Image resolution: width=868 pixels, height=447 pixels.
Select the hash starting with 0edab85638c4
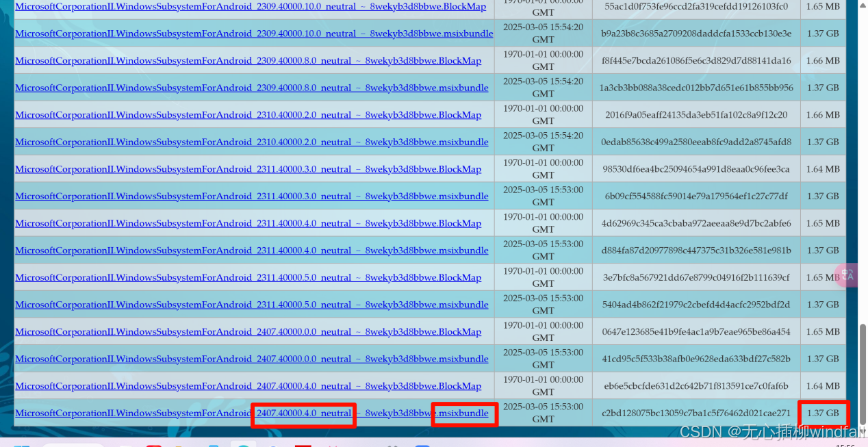(696, 142)
